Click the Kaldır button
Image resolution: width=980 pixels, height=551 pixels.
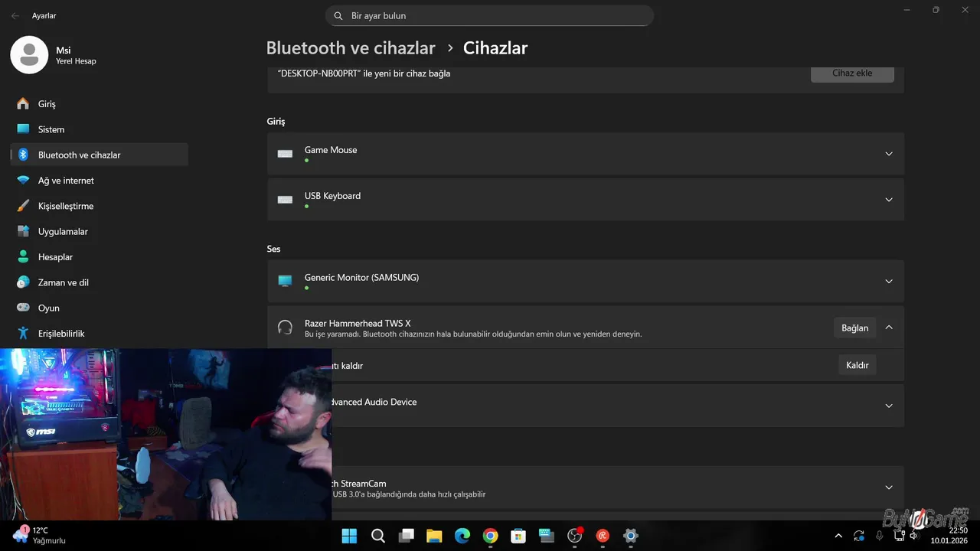[x=857, y=365]
